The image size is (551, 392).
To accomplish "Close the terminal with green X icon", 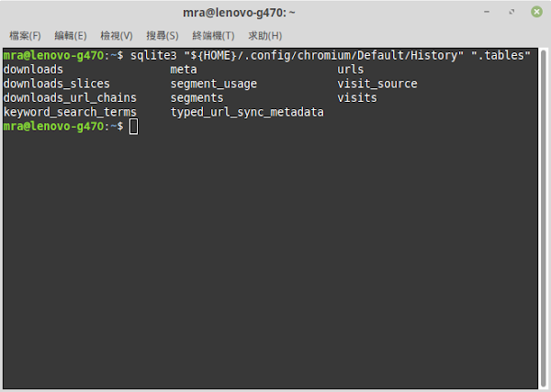I will coord(536,12).
